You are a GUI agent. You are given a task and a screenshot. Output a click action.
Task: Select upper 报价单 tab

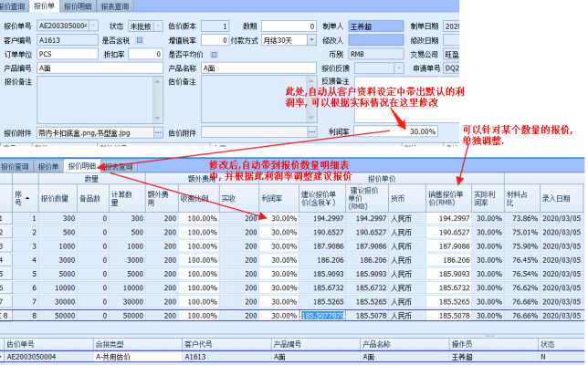pos(44,6)
